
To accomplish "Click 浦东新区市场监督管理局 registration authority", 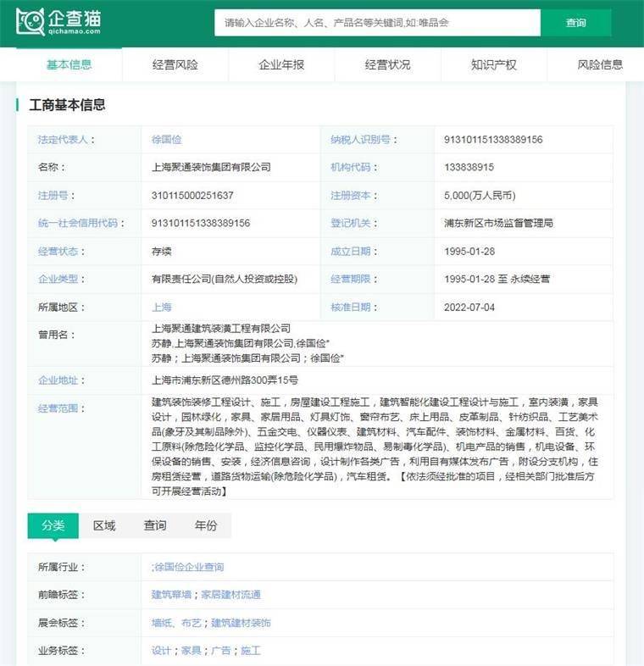I will [498, 223].
